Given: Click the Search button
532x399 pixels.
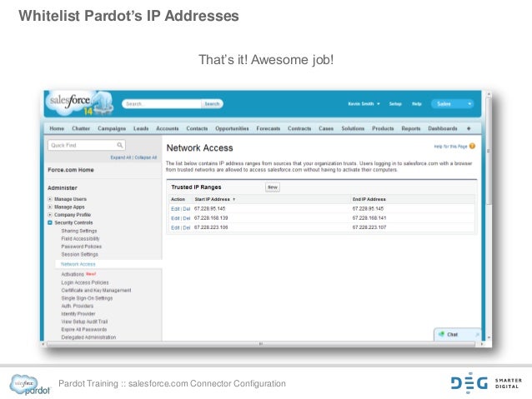Looking at the screenshot, I should point(212,104).
